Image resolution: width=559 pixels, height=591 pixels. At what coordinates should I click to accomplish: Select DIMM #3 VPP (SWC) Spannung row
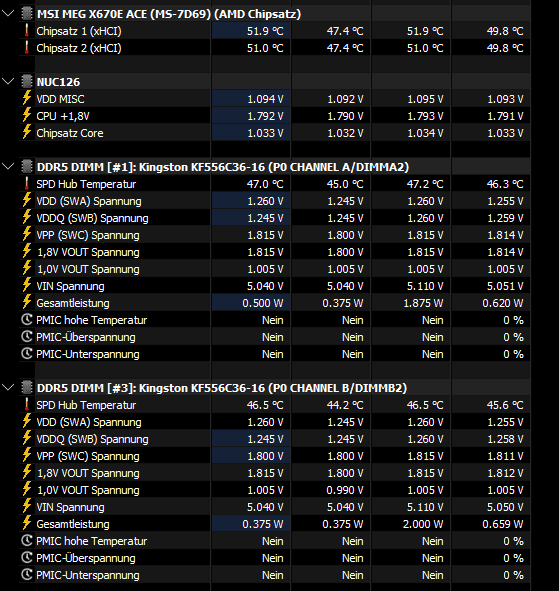pyautogui.click(x=275, y=456)
